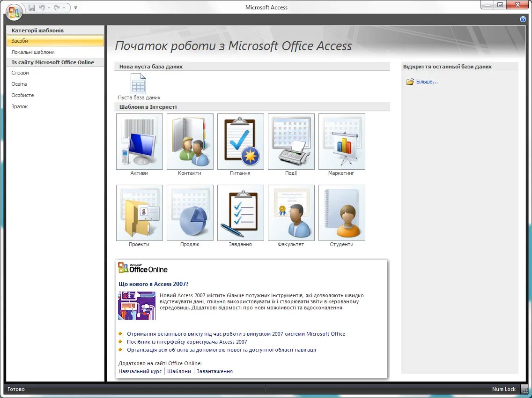Choose the Особисте online category

pyautogui.click(x=55, y=95)
